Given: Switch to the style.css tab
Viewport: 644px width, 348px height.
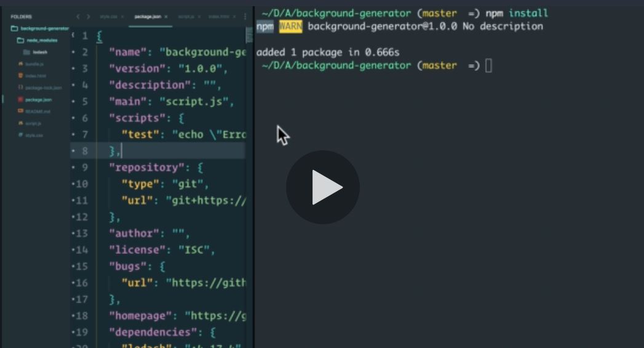Looking at the screenshot, I should pos(108,17).
